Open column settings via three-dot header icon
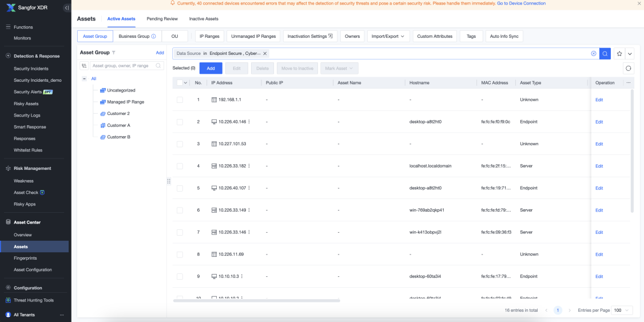The image size is (644, 322). coord(628,82)
